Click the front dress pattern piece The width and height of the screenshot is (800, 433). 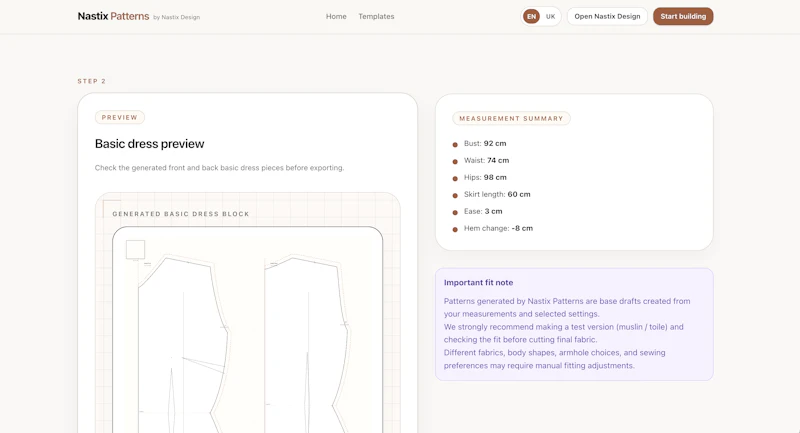[x=184, y=344]
